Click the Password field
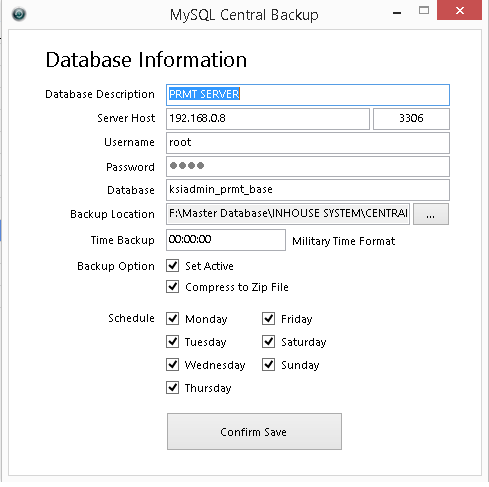The height and width of the screenshot is (487, 489). coord(308,166)
